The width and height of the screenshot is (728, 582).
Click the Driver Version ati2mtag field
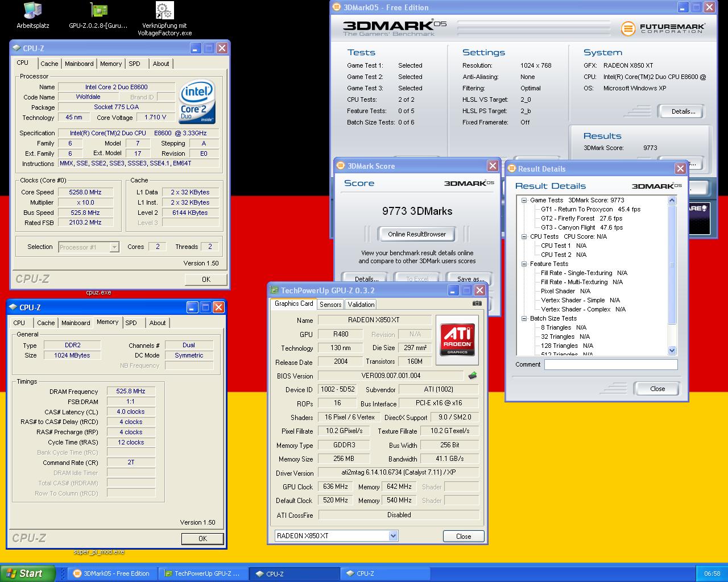pos(398,472)
